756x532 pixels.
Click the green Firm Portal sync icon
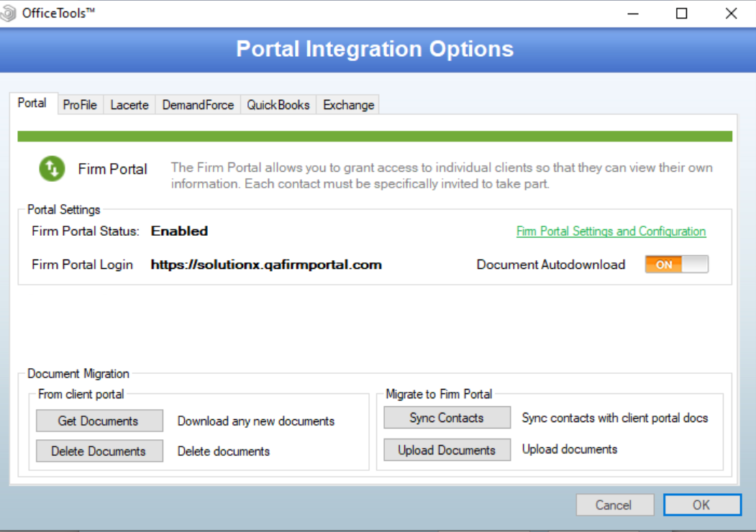pos(52,169)
